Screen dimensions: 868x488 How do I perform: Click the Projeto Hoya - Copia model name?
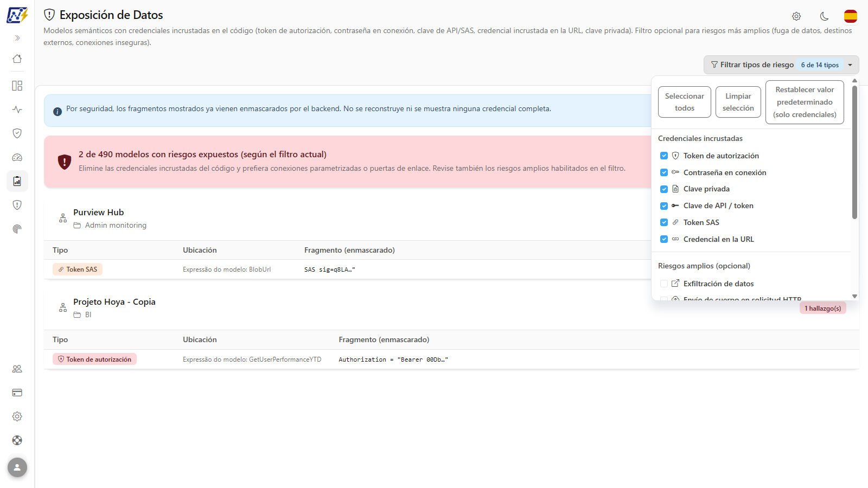tap(114, 302)
